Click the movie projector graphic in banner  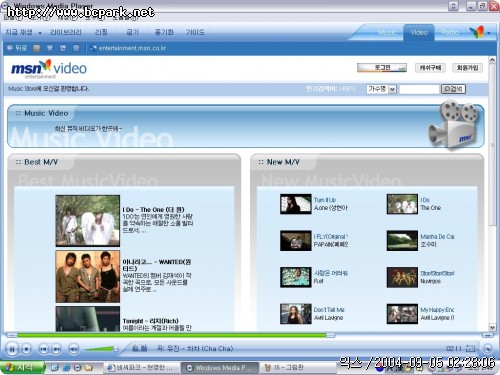454,125
